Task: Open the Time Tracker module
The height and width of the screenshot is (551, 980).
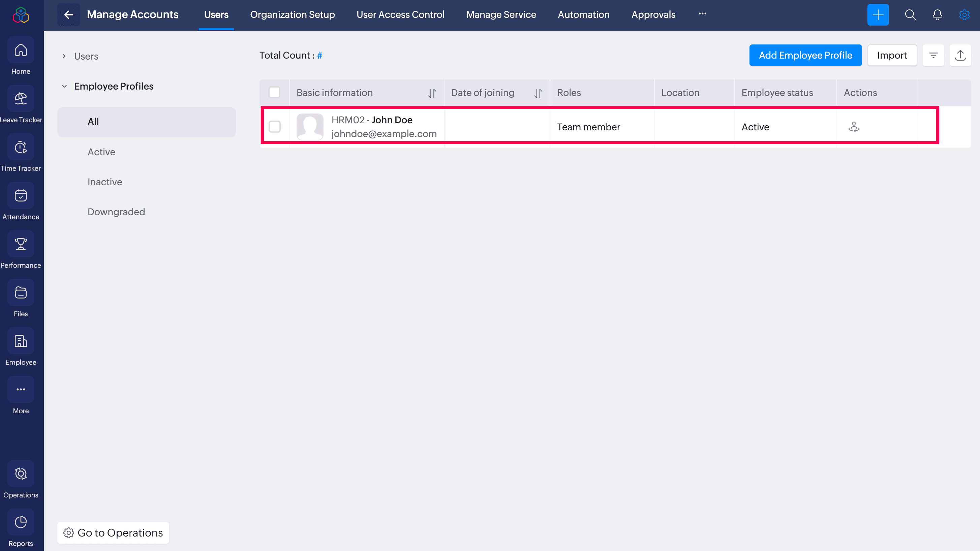Action: (21, 148)
